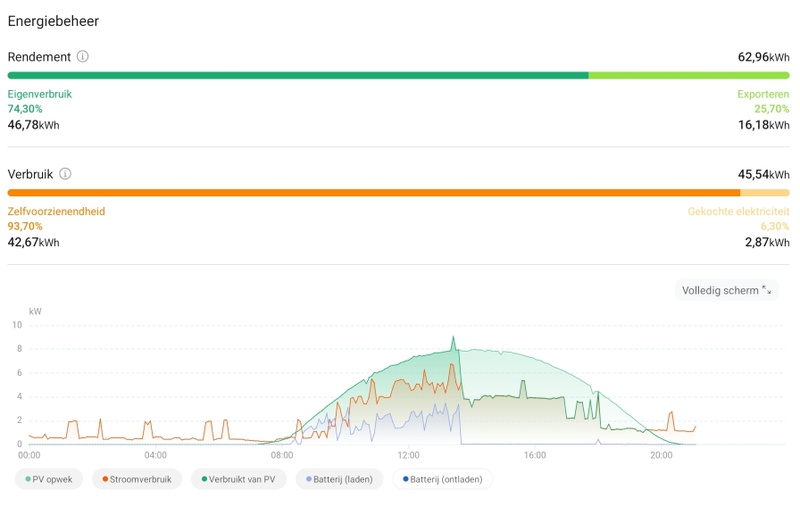Click the light green Exporteren bar segment
Screen dimensions: 800x515
tap(689, 75)
